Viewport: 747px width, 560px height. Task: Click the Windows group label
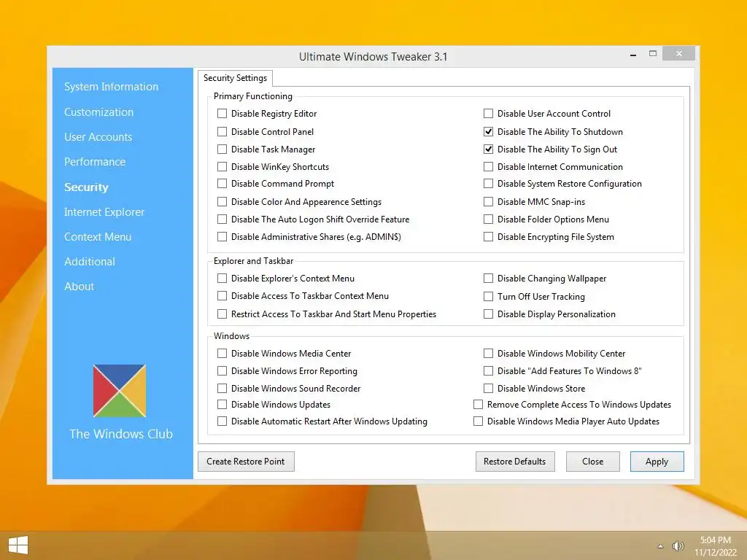click(231, 335)
